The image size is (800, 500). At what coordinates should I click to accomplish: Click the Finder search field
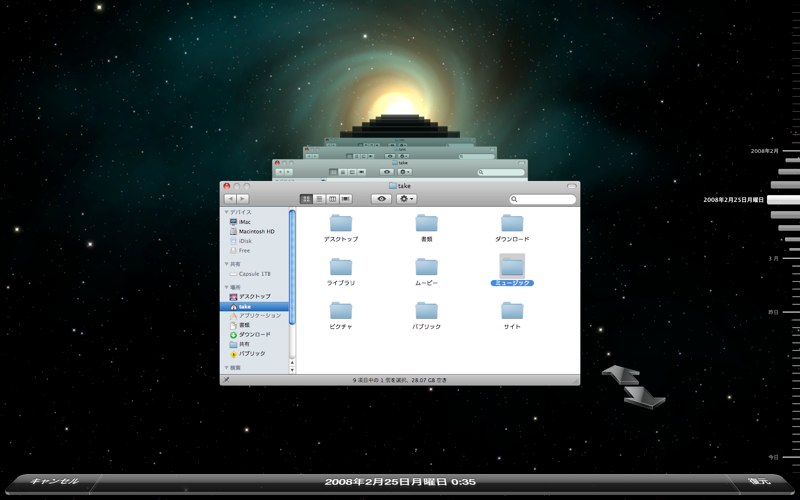[x=543, y=199]
